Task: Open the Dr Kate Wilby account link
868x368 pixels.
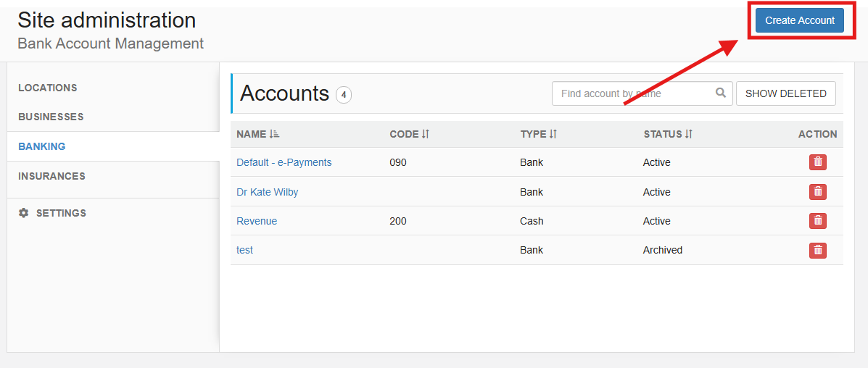Action: click(268, 192)
